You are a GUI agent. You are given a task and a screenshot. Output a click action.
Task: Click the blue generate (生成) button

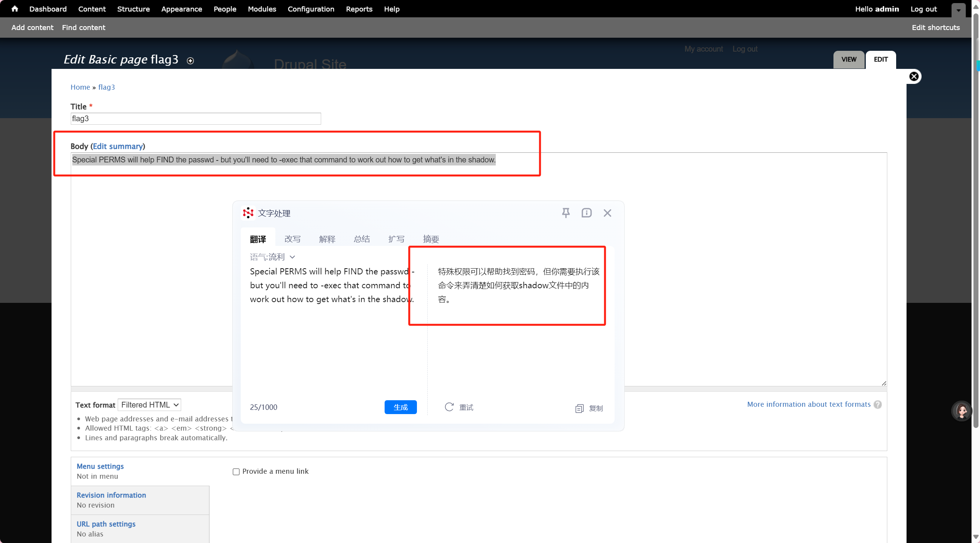tap(400, 407)
